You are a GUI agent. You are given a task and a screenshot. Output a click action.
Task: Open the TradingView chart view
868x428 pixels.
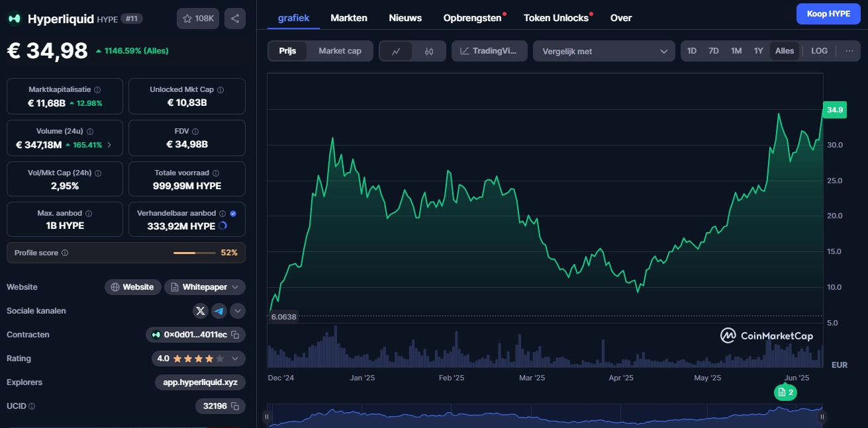(x=489, y=50)
